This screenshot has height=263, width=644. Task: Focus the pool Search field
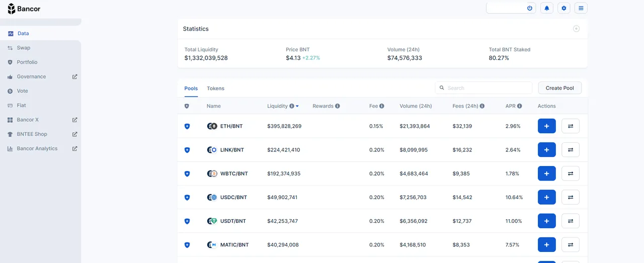(x=484, y=88)
